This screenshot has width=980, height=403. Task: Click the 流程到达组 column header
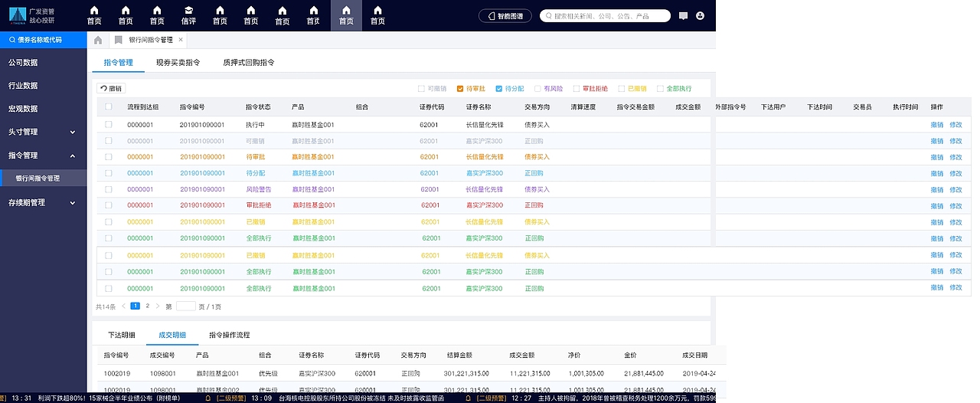143,107
